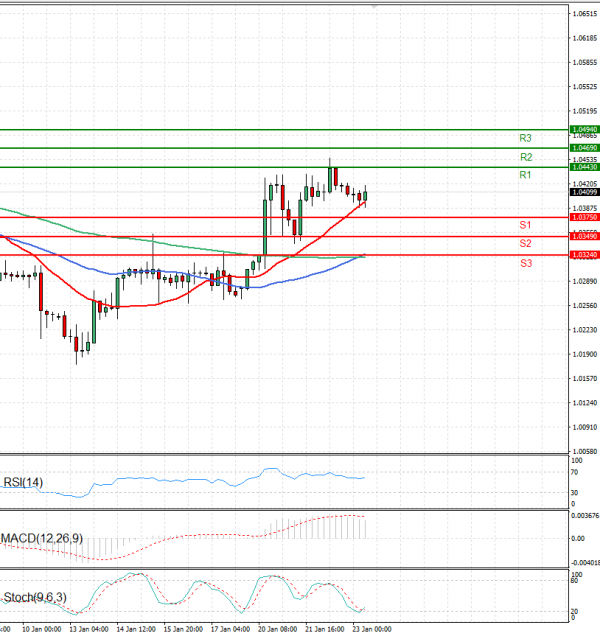Click the 14 Jan 12:00 time label
The image size is (600, 636).
pyautogui.click(x=136, y=629)
